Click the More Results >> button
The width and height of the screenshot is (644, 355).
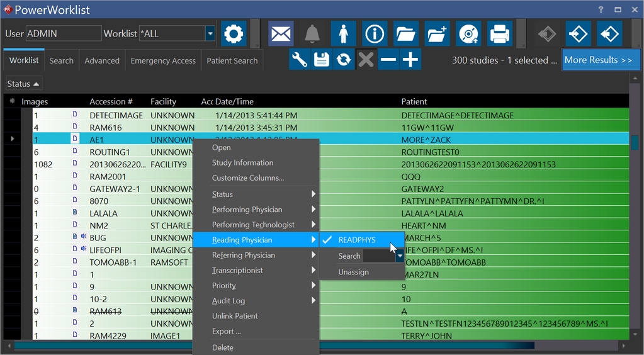coord(597,60)
